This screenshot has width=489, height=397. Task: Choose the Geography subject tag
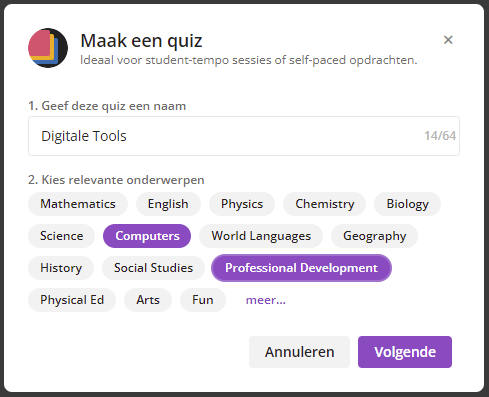374,236
